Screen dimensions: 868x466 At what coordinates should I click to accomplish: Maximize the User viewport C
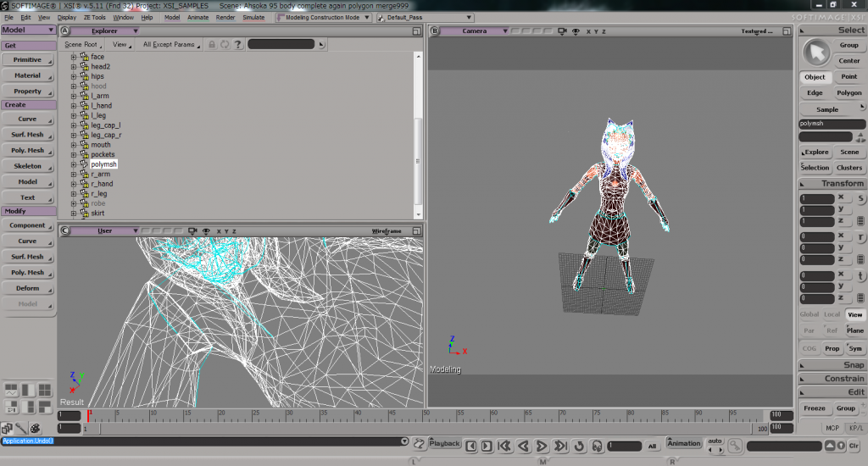click(x=416, y=230)
